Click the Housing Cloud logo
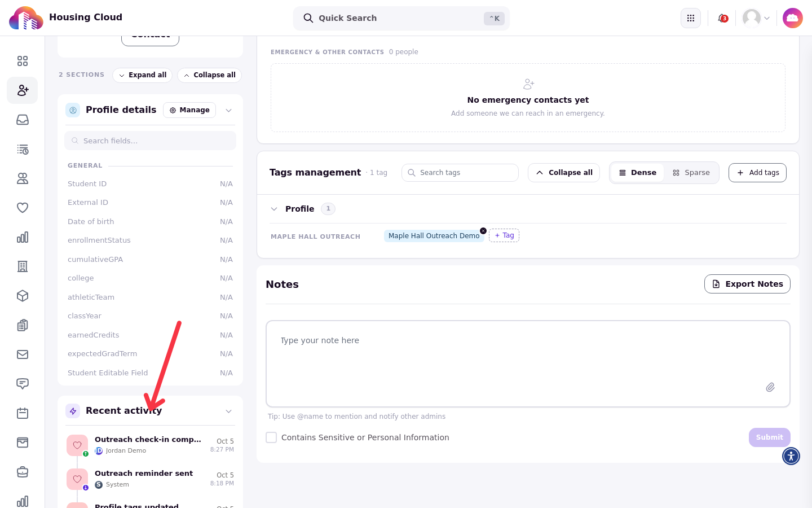Image resolution: width=812 pixels, height=508 pixels. click(26, 18)
